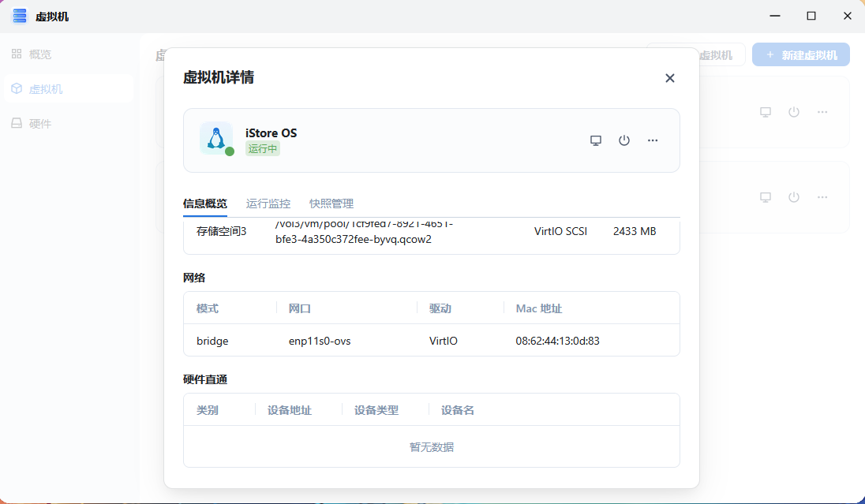This screenshot has width=865, height=504.
Task: Click the 2433 MB size value
Action: pyautogui.click(x=635, y=232)
